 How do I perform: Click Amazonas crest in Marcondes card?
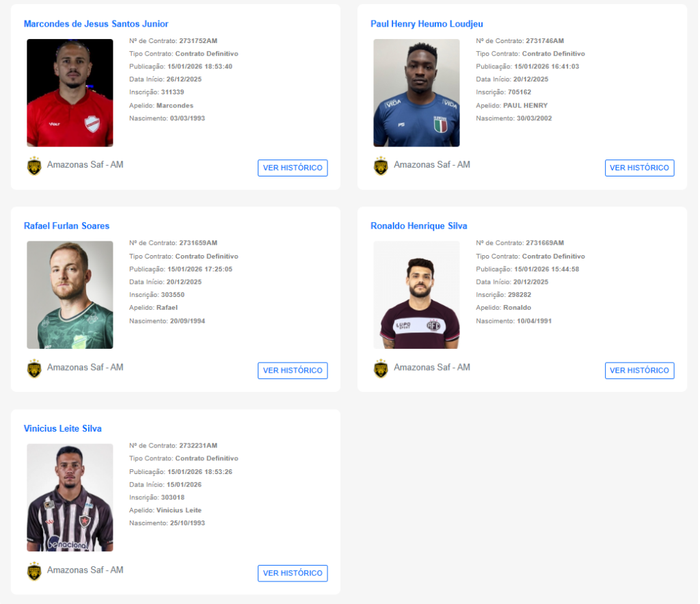34,166
